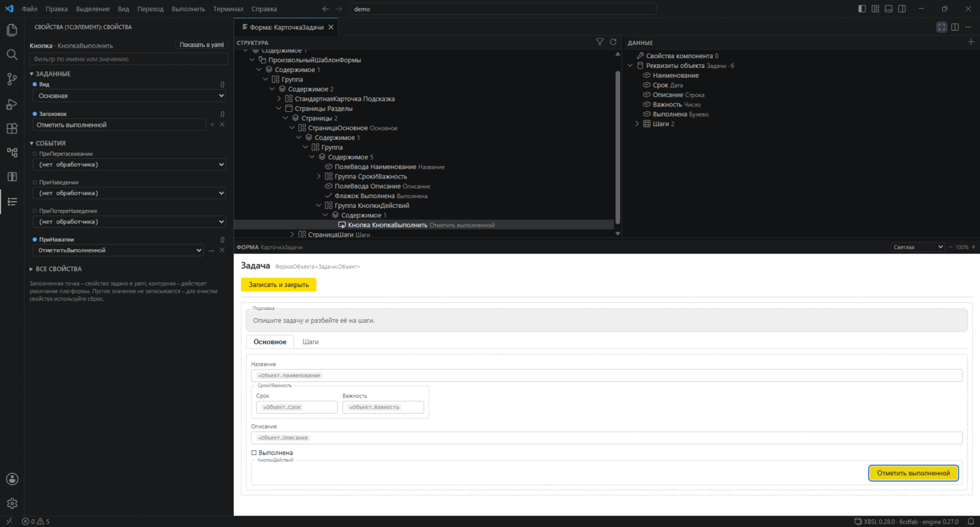Image resolution: width=980 pixels, height=527 pixels.
Task: Expand the Группа СрокИВажность tree node
Action: point(318,176)
